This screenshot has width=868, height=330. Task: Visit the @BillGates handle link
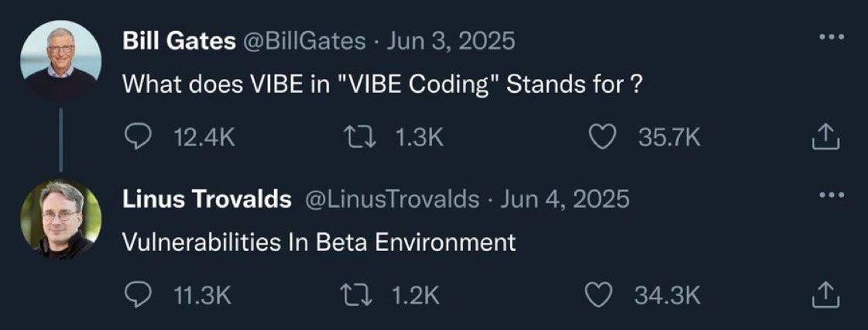click(304, 41)
